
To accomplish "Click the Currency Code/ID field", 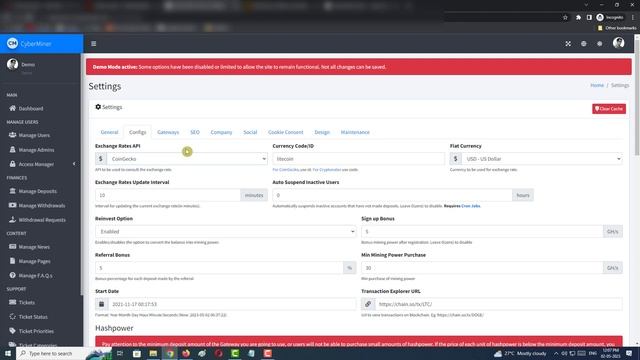I will click(x=358, y=159).
